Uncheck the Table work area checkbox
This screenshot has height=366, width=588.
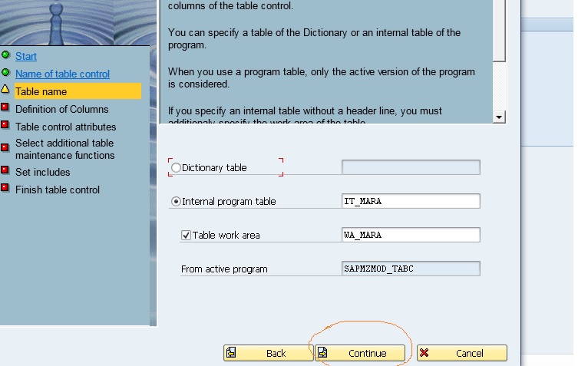186,235
